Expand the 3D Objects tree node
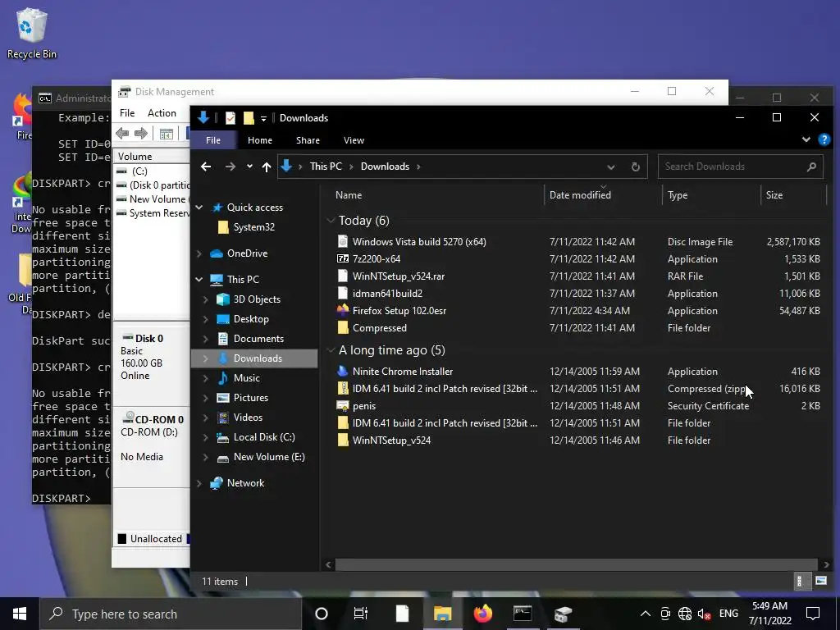Image resolution: width=840 pixels, height=630 pixels. click(x=206, y=299)
